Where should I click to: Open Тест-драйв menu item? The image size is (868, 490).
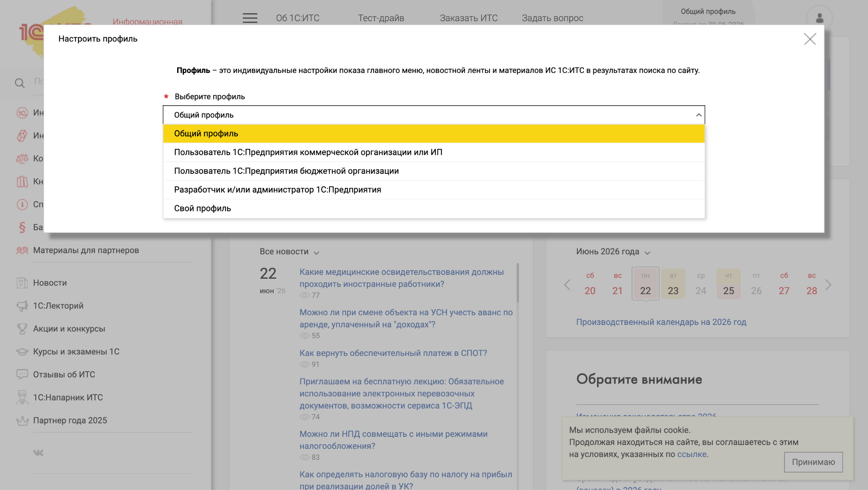[381, 18]
